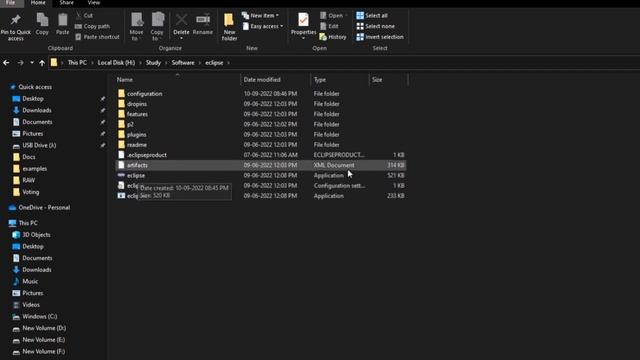Click Local Disk (H:) breadcrumb

click(x=116, y=63)
